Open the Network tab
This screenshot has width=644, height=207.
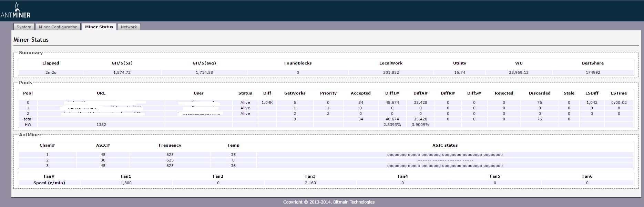(x=129, y=27)
